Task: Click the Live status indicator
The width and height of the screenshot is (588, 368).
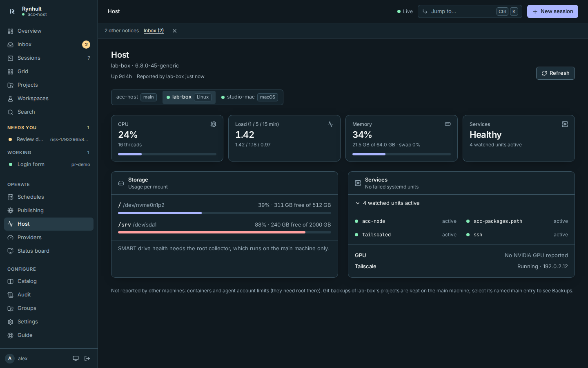Action: [405, 11]
